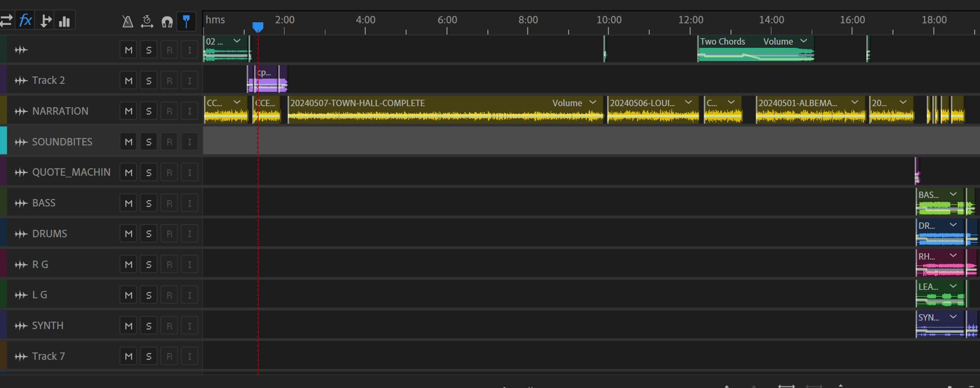Viewport: 980px width, 388px height.
Task: Click the waveform icon of QUOTE_MACHIN track
Action: tap(21, 173)
